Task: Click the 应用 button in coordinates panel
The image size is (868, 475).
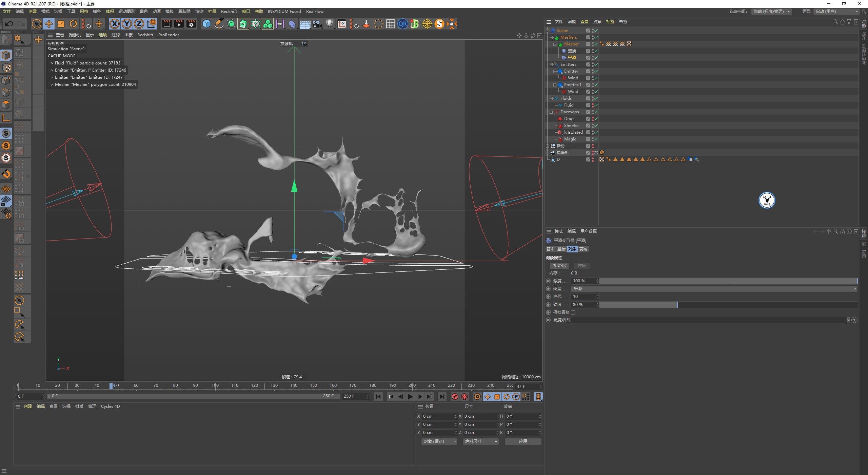Action: click(x=523, y=441)
